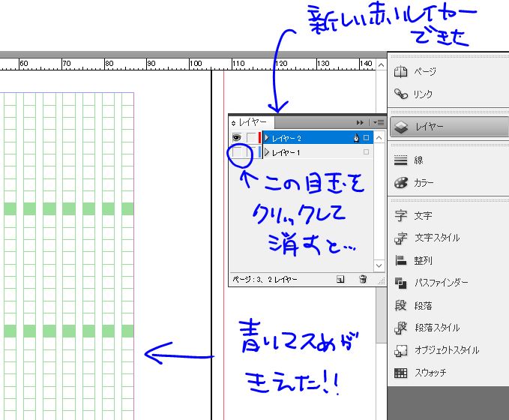Screen dimensions: 509x420
Task: Click Layers panel scroll up arrow
Action: point(379,138)
